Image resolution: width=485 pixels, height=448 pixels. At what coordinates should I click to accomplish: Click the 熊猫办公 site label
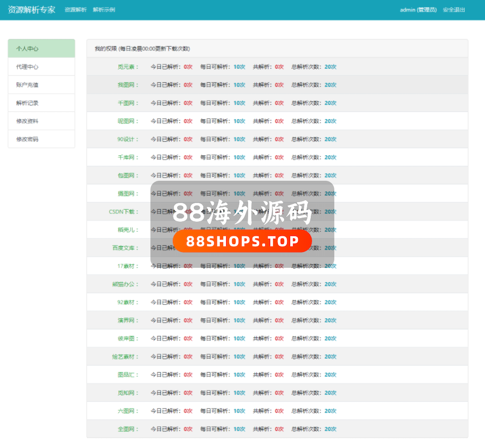[x=125, y=284]
